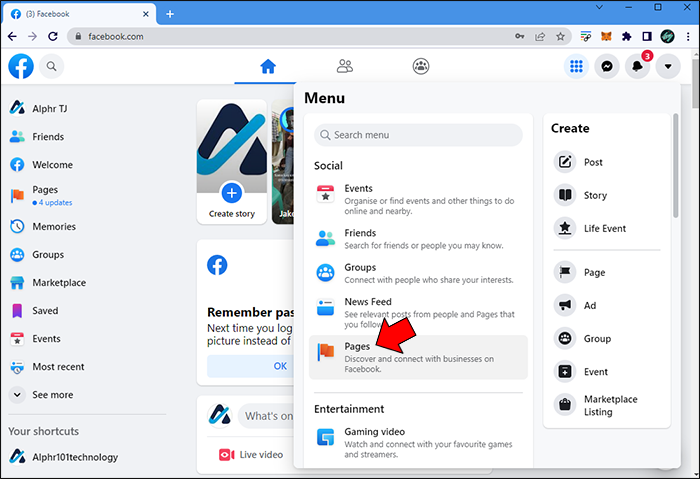Open the share page icon in address bar
The height and width of the screenshot is (479, 700).
point(540,37)
